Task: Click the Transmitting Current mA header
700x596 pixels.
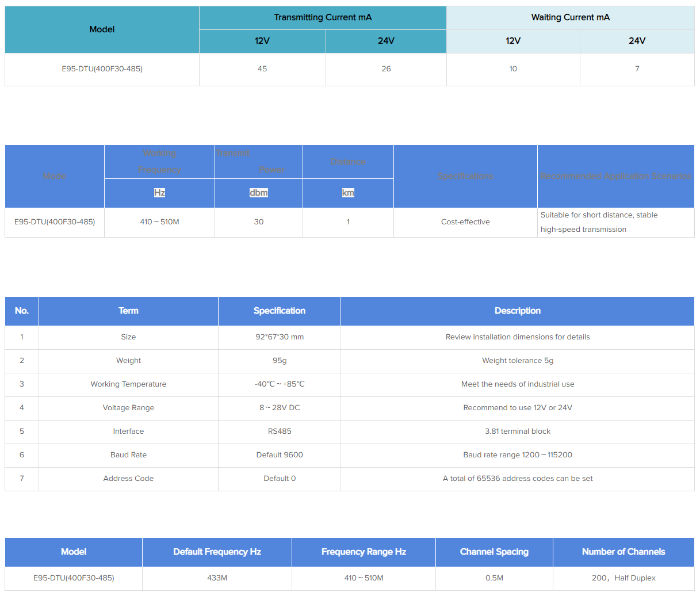Action: 323,17
